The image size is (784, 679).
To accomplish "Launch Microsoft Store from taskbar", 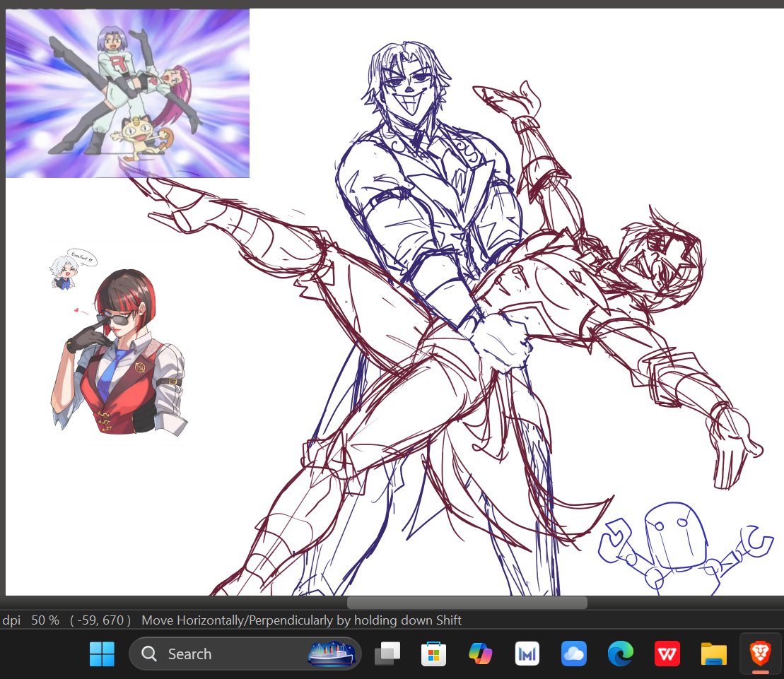I will coord(433,654).
